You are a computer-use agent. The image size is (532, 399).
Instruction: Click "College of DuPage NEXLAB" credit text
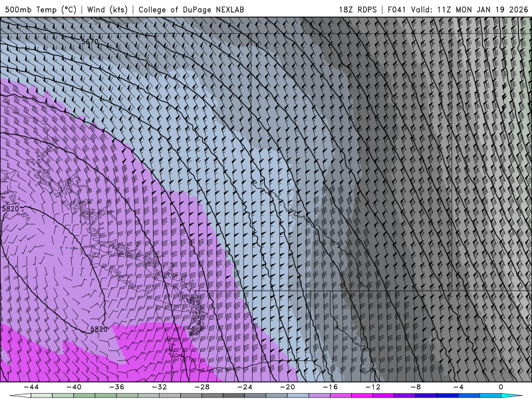[191, 9]
